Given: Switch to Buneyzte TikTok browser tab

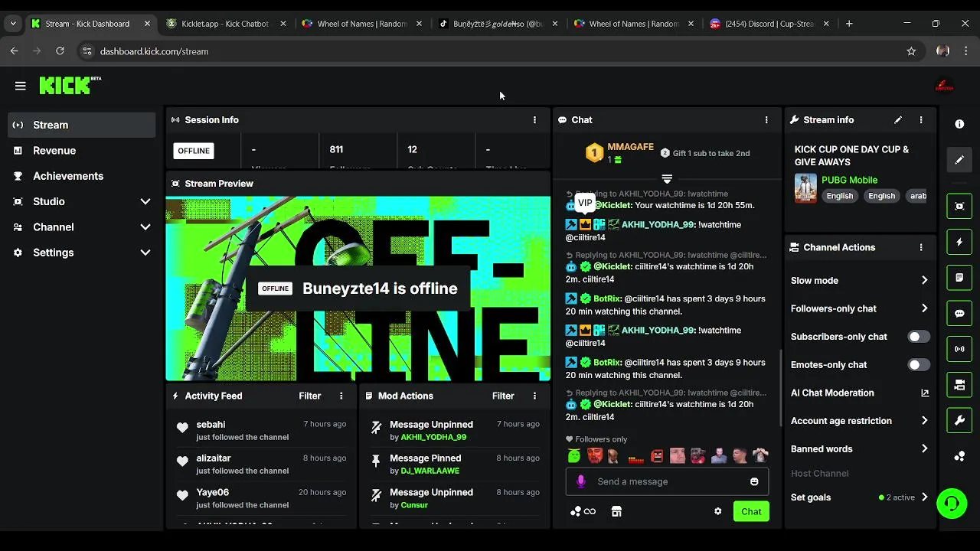Looking at the screenshot, I should coord(498,24).
